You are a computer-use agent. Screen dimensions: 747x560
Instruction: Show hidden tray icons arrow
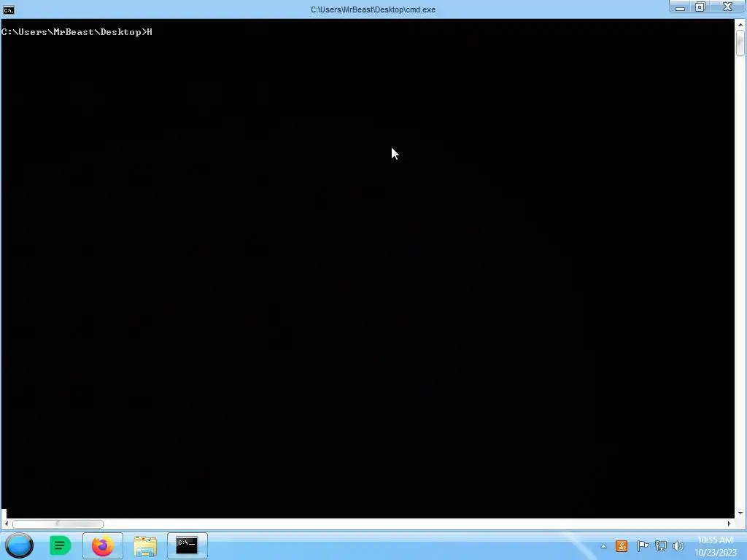[x=603, y=546]
